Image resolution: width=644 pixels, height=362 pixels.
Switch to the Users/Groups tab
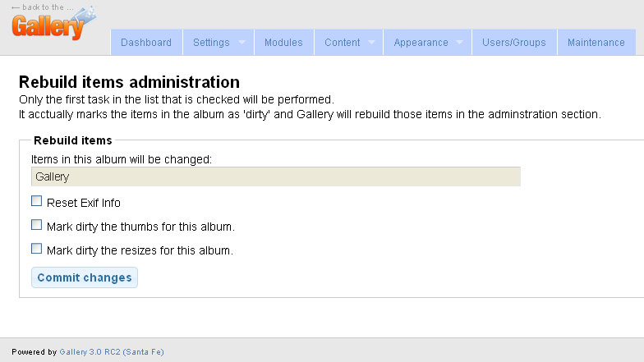[514, 43]
